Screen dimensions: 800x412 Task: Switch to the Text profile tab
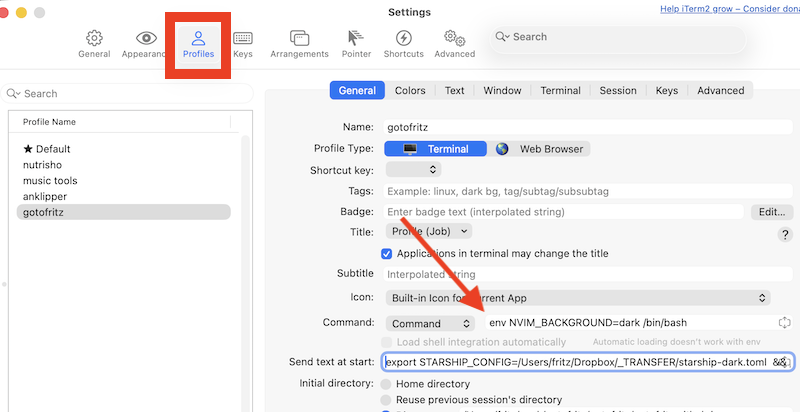(x=454, y=91)
